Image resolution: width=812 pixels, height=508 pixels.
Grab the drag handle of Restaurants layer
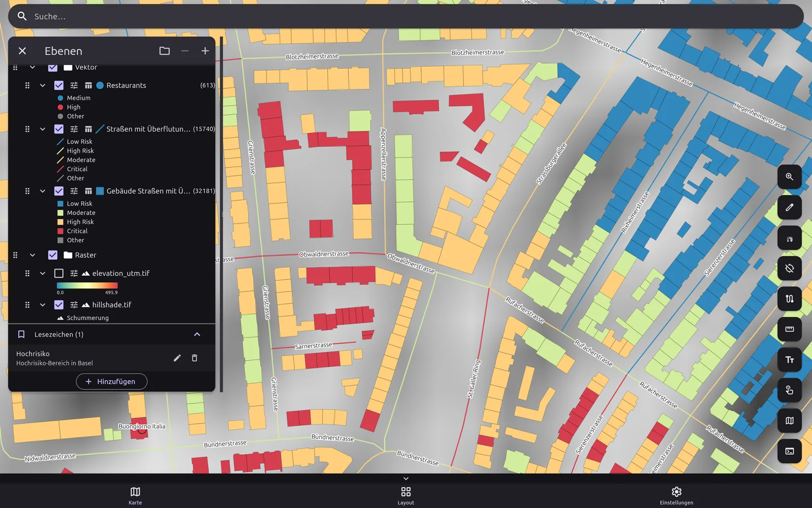click(27, 85)
